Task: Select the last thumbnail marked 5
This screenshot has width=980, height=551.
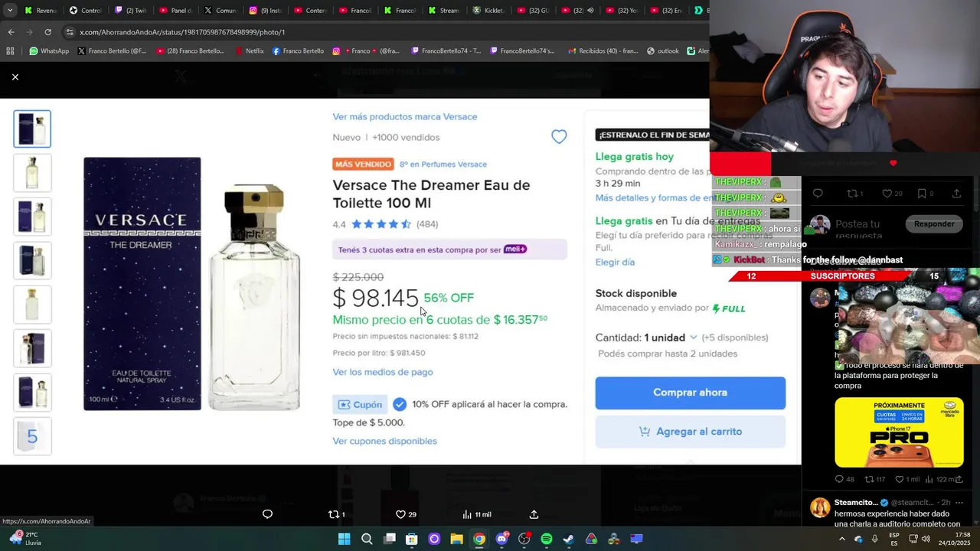Action: click(32, 436)
